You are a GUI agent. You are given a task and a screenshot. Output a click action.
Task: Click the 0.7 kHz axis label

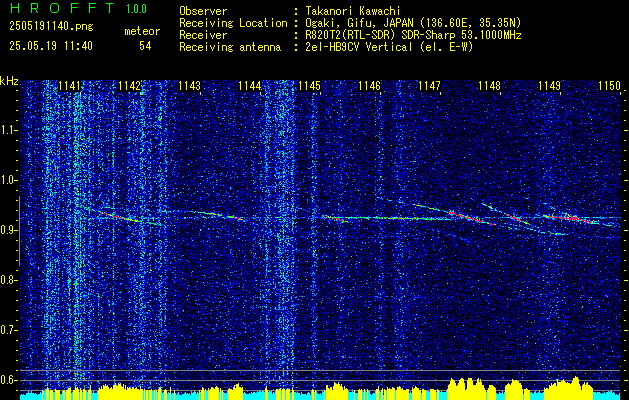8,330
